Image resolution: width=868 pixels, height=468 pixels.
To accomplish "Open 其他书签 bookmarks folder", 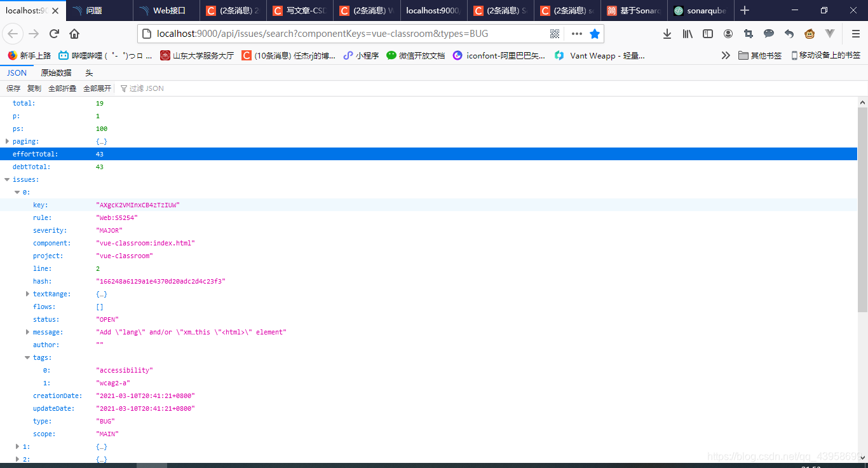I will (x=761, y=55).
